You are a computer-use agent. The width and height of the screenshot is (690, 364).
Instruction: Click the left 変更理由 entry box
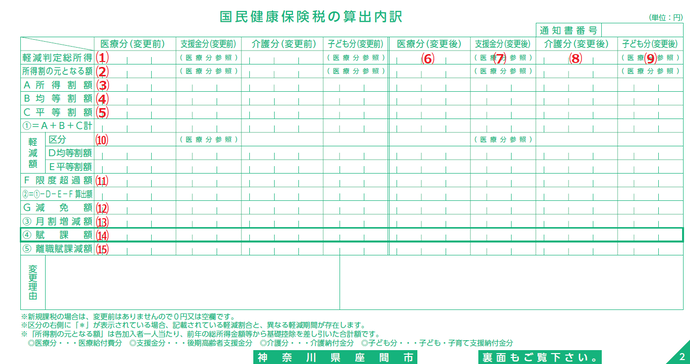pyautogui.click(x=192, y=283)
